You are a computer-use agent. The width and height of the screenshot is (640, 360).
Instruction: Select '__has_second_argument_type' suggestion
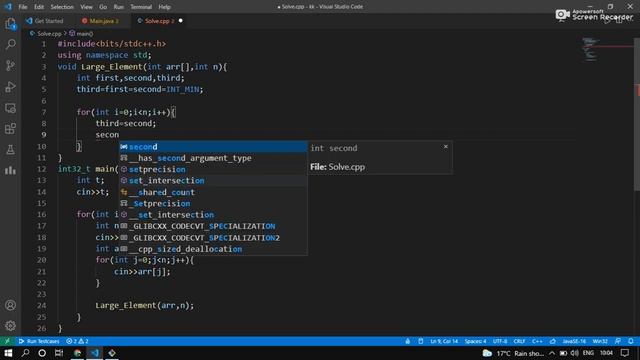tap(213, 158)
